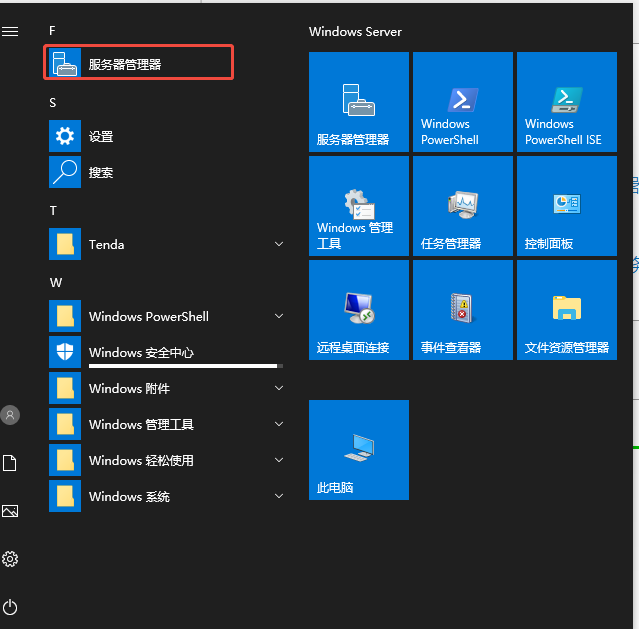Open the 控制面板 tile
Viewport: 639px width, 629px height.
tap(566, 205)
